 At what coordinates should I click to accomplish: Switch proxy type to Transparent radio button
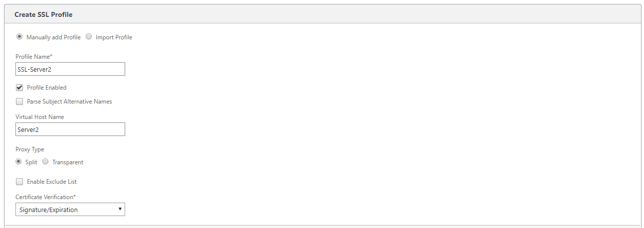[45, 162]
